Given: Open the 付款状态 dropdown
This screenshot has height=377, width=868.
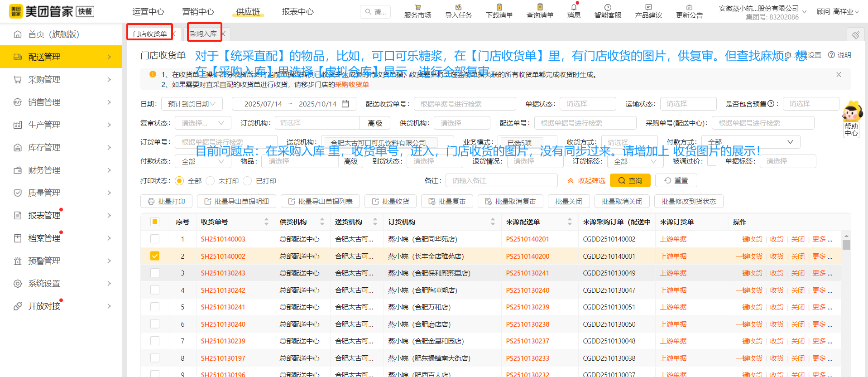Looking at the screenshot, I should pos(203,161).
